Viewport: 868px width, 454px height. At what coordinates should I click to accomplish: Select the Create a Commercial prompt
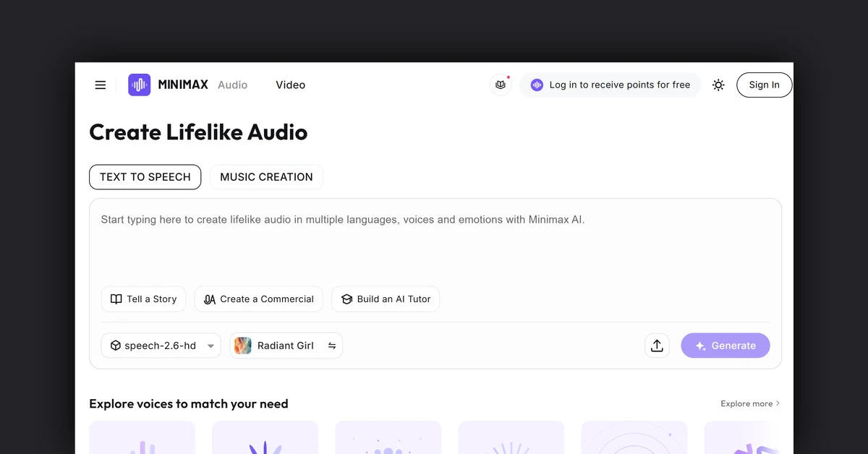pos(258,299)
